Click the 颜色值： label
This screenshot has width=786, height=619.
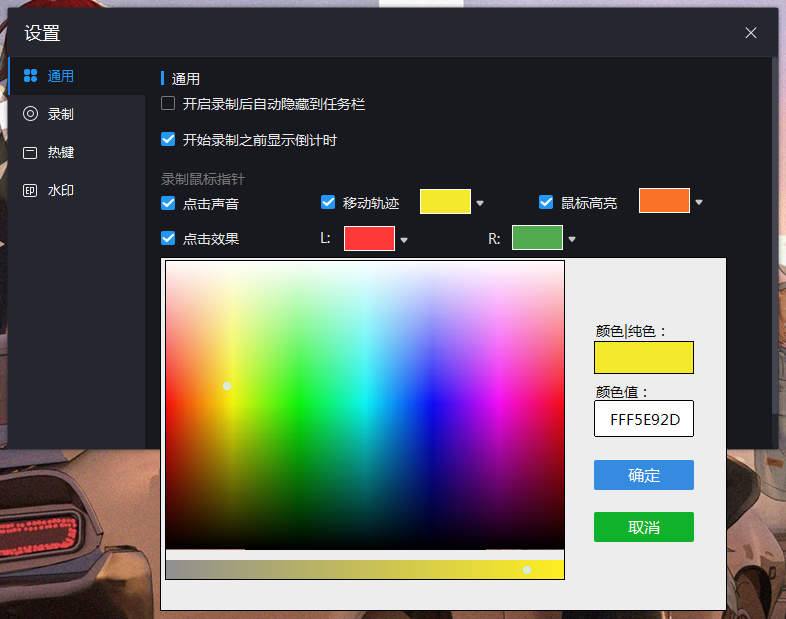[x=622, y=392]
